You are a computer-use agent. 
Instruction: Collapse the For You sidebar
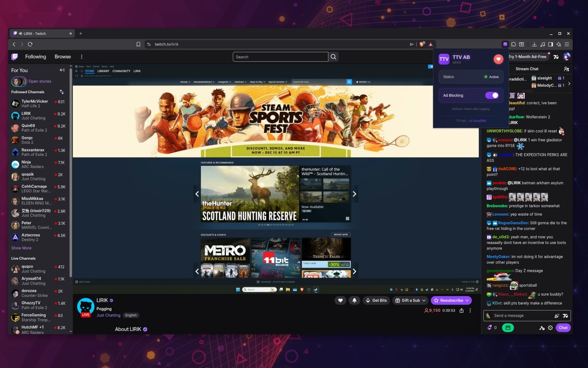tap(62, 70)
